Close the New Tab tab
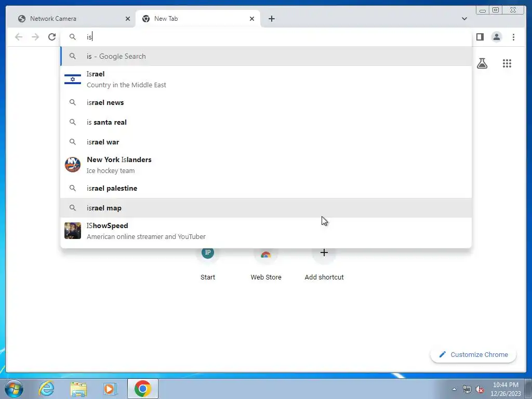 252,19
